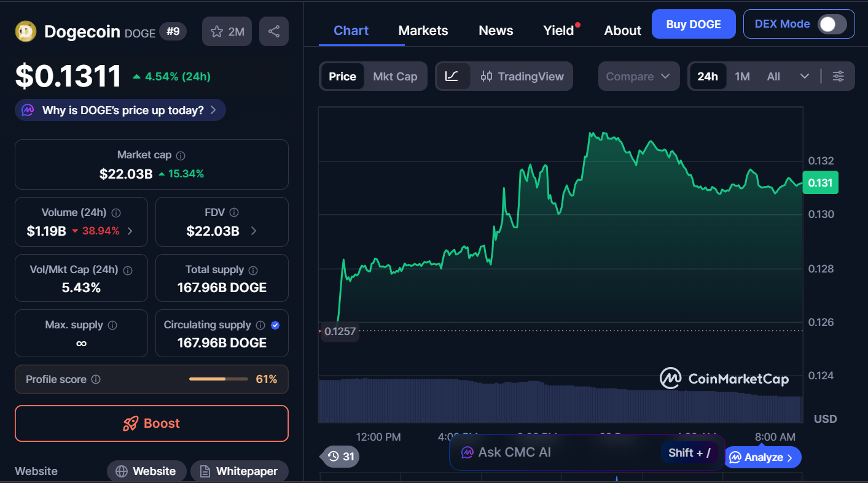Screen dimensions: 868x483
Task: Select the line chart style icon
Action: tap(453, 76)
